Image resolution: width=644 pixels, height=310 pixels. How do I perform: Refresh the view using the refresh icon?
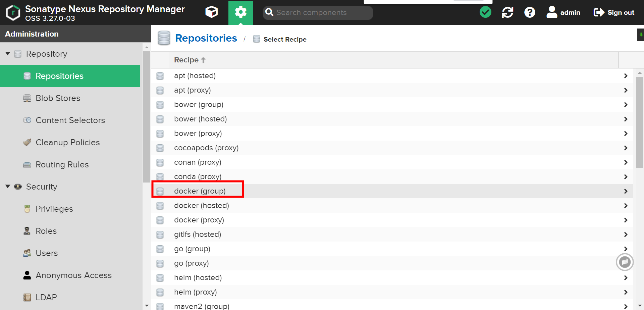click(507, 12)
